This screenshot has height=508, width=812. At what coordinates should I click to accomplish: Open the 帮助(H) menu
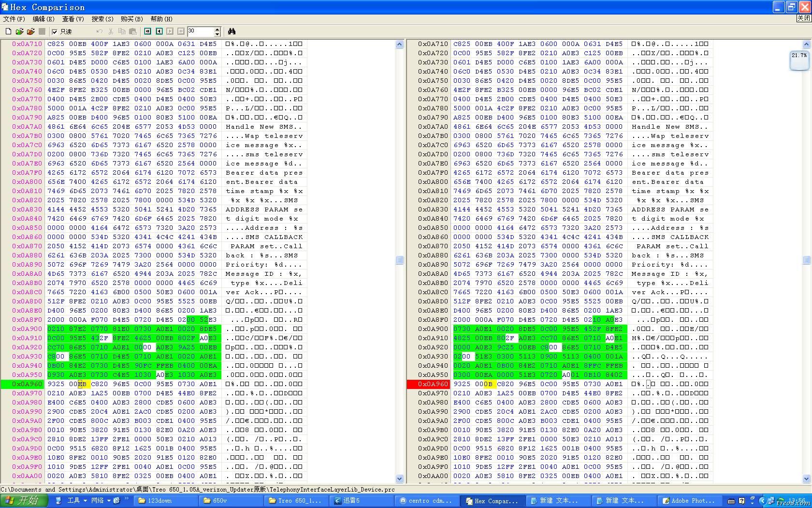click(161, 19)
